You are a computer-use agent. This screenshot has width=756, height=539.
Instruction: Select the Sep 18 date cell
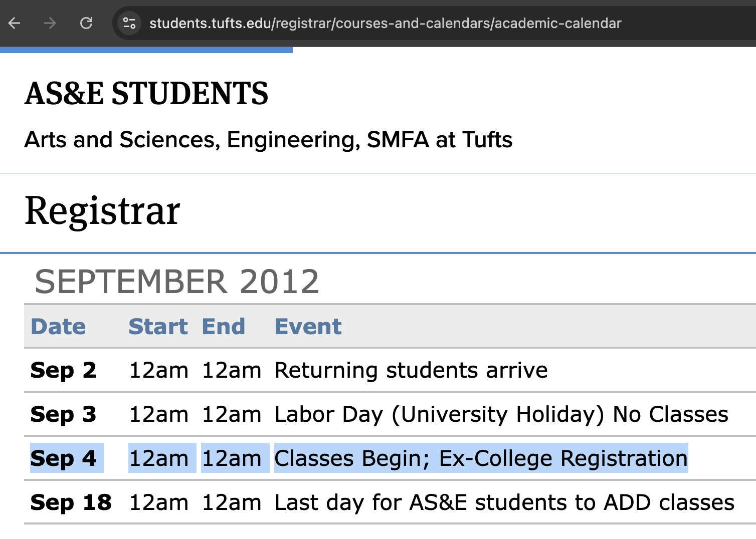71,502
